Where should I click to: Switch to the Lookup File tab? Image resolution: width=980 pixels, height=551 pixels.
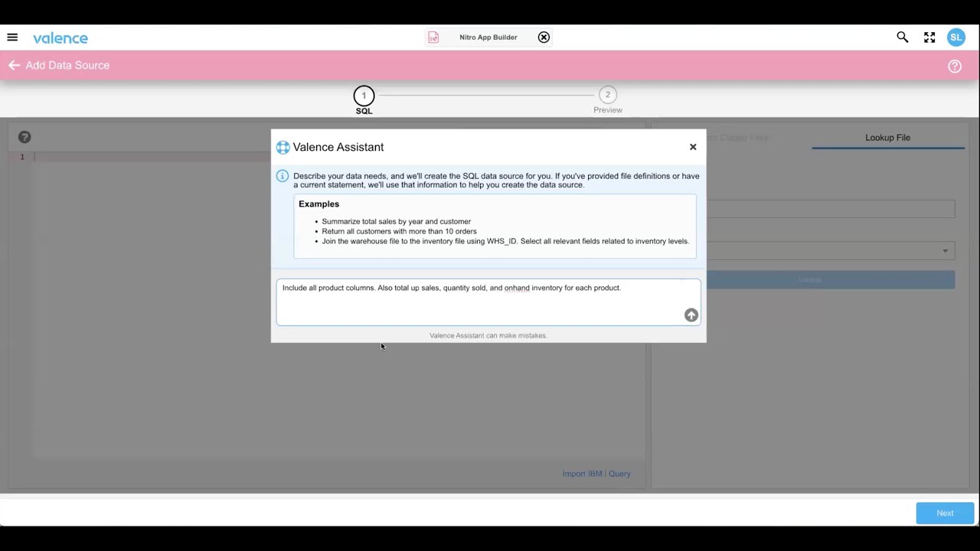coord(887,138)
